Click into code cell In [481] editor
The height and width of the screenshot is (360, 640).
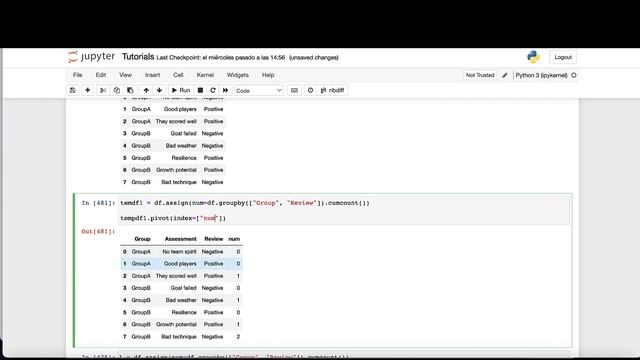(x=344, y=210)
